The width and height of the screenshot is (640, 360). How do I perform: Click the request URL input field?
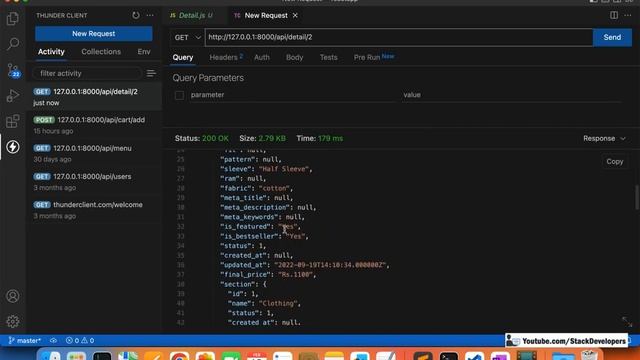[x=399, y=37]
